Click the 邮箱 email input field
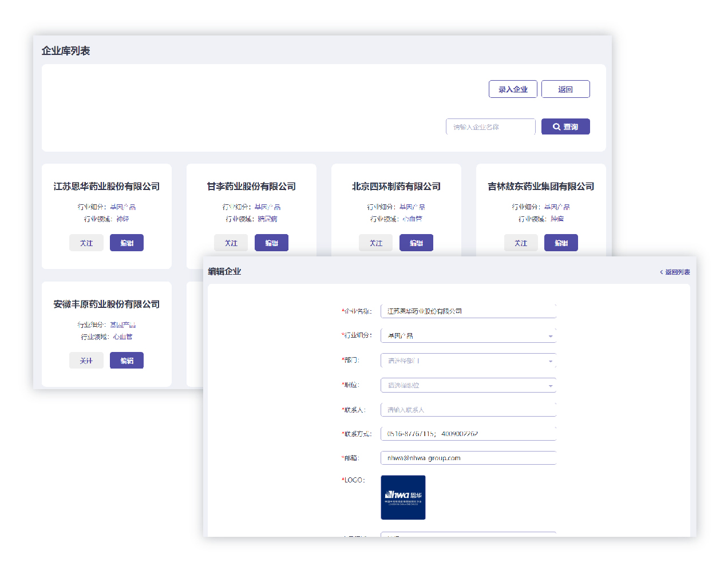728x562 pixels. (x=468, y=458)
